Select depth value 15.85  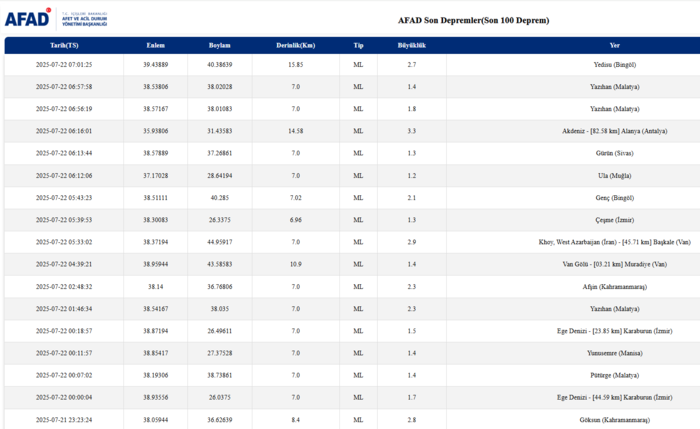pyautogui.click(x=296, y=65)
